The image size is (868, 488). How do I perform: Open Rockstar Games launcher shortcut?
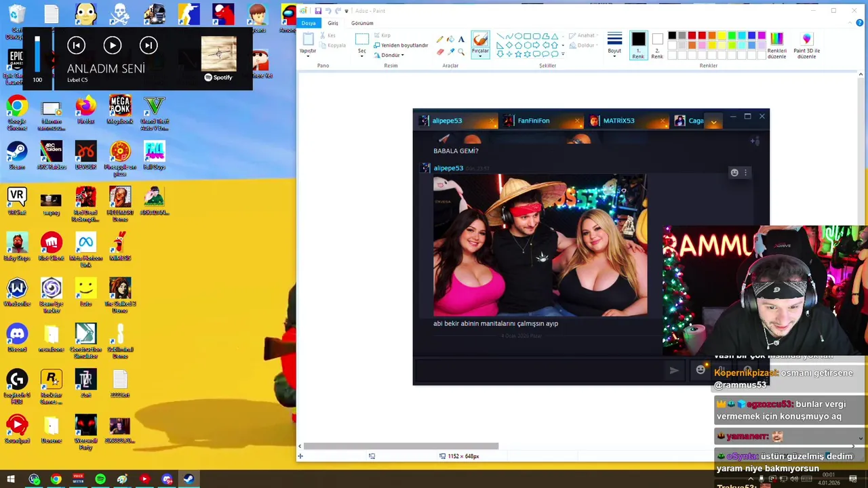[52, 386]
